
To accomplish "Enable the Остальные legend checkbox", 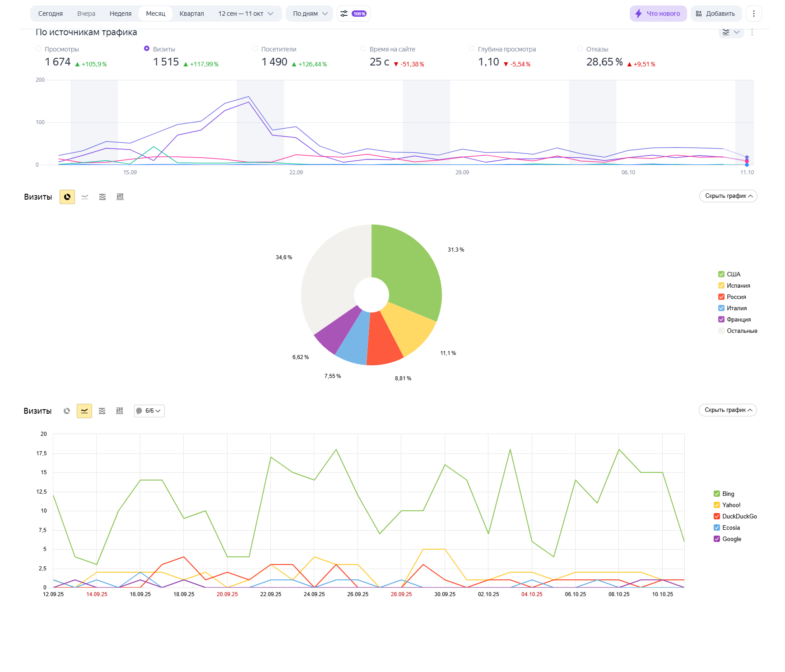I will pyautogui.click(x=721, y=331).
